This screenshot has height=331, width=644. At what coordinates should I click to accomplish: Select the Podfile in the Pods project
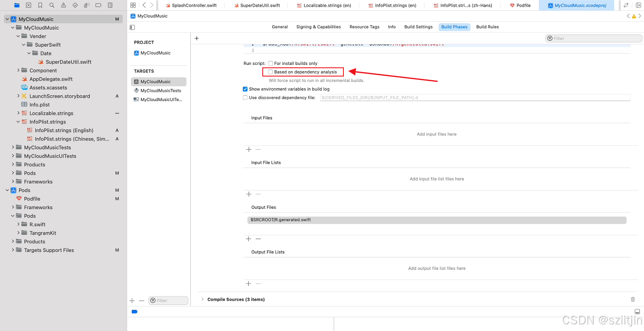point(32,199)
